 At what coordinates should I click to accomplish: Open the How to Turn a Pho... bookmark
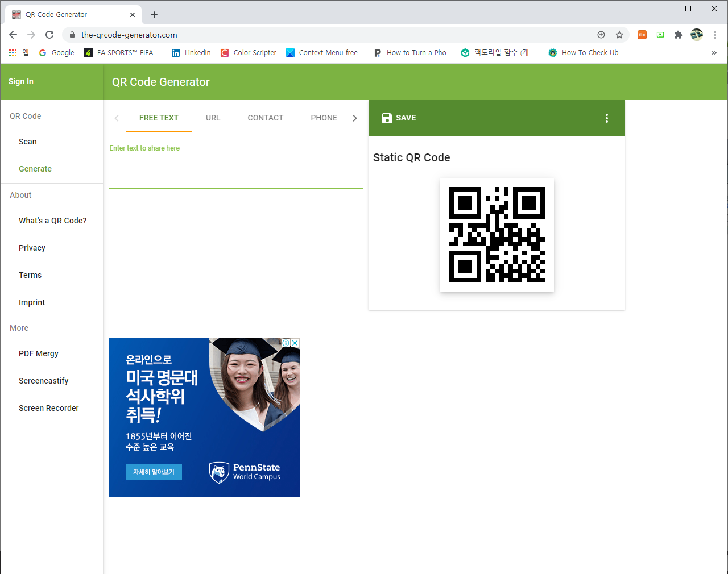(412, 52)
